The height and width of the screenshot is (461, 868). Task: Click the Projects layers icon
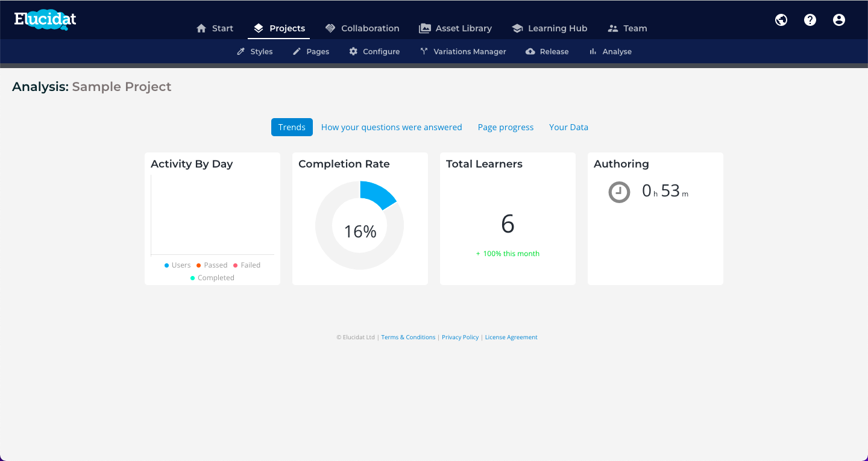point(259,28)
